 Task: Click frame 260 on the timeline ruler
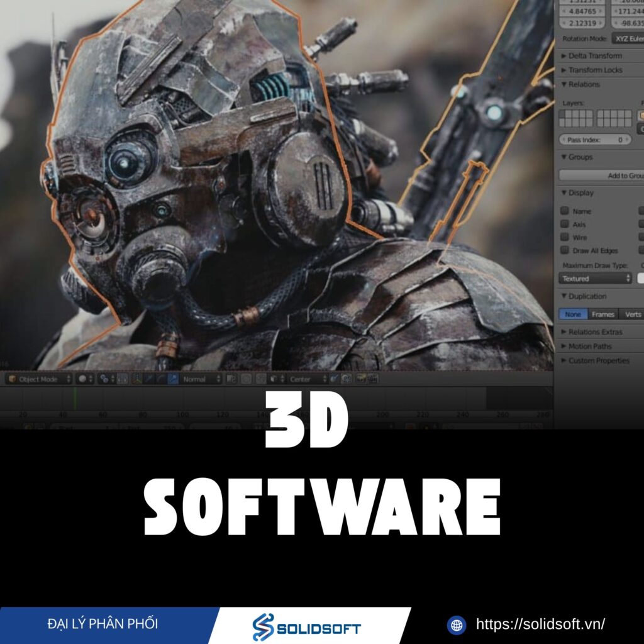click(x=502, y=414)
